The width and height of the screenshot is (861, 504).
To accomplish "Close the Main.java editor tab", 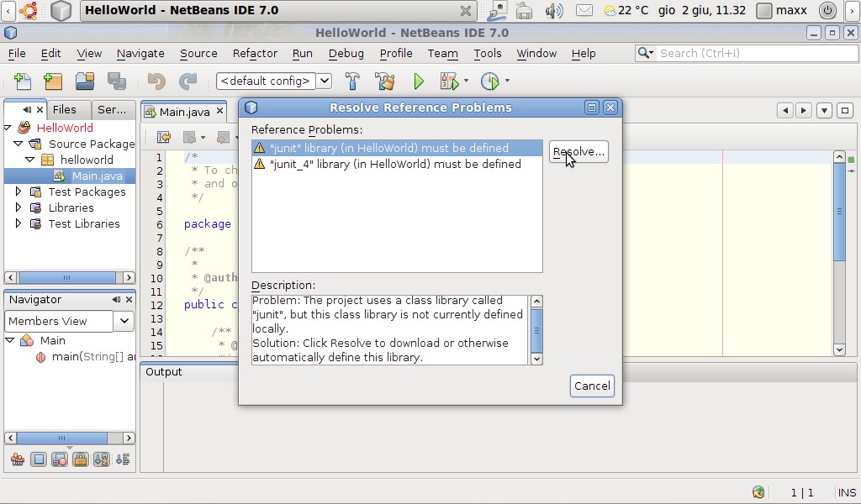I will pyautogui.click(x=219, y=111).
